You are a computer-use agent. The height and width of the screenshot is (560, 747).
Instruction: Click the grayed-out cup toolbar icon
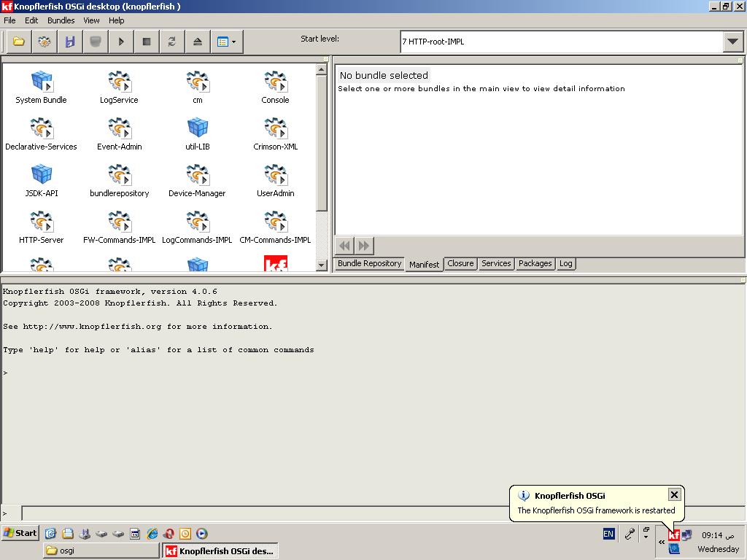pyautogui.click(x=96, y=42)
